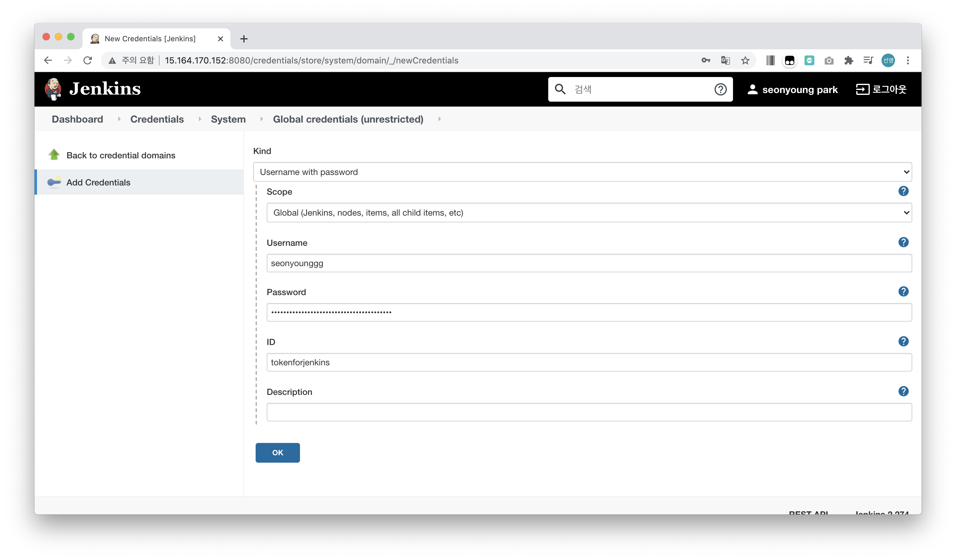The image size is (956, 560).
Task: Click Back to credential domains link
Action: coord(121,155)
